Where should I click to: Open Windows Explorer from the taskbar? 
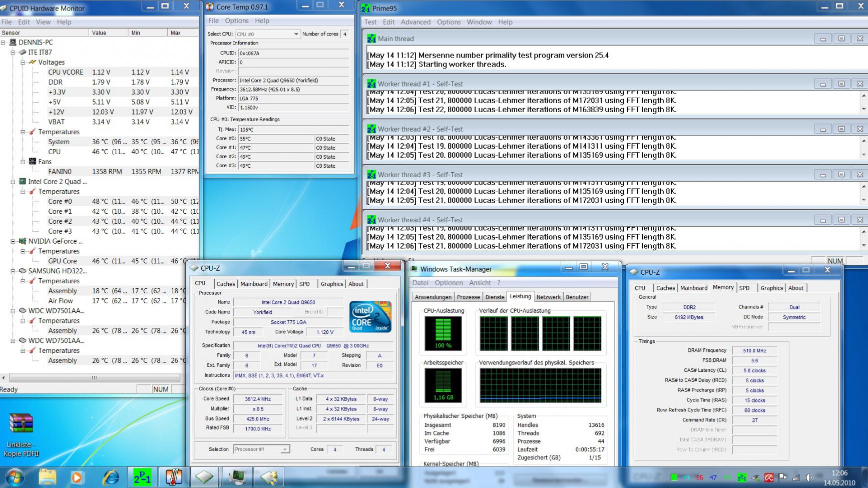point(48,477)
